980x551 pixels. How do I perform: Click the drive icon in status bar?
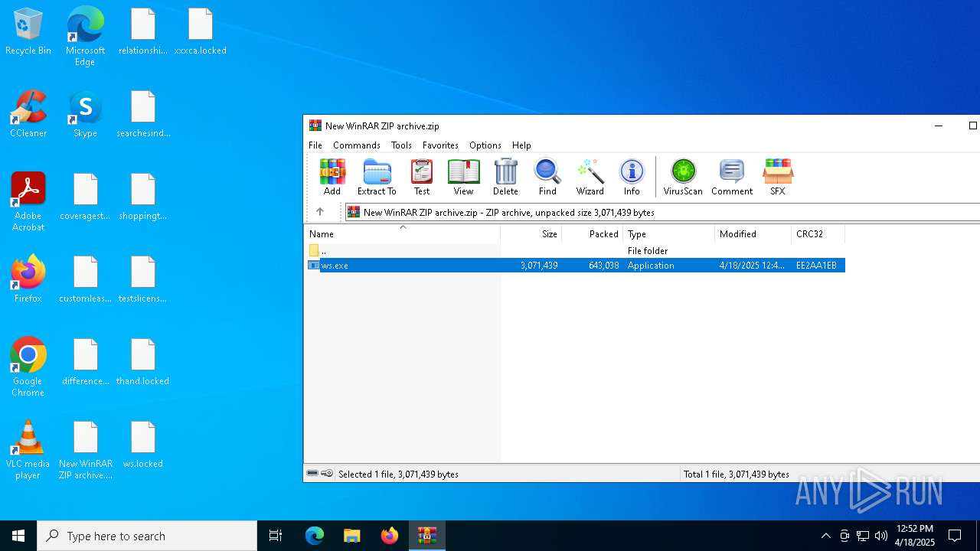pyautogui.click(x=312, y=474)
